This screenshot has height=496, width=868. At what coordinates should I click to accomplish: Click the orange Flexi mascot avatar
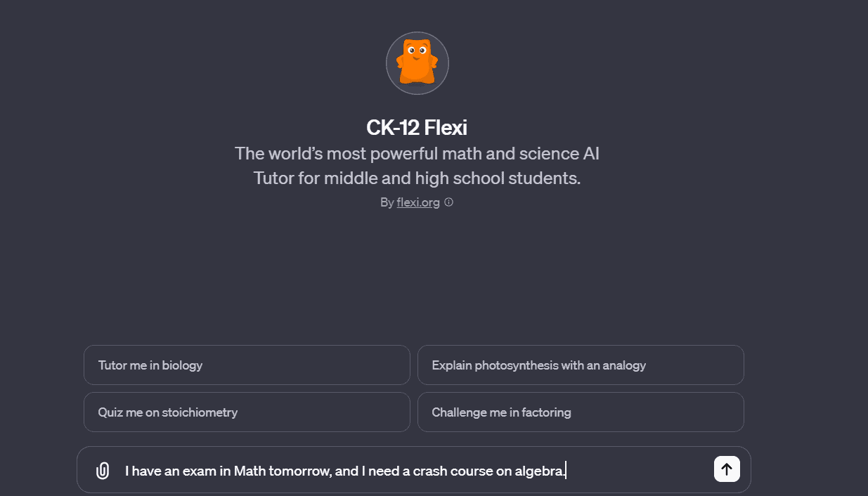click(x=417, y=63)
